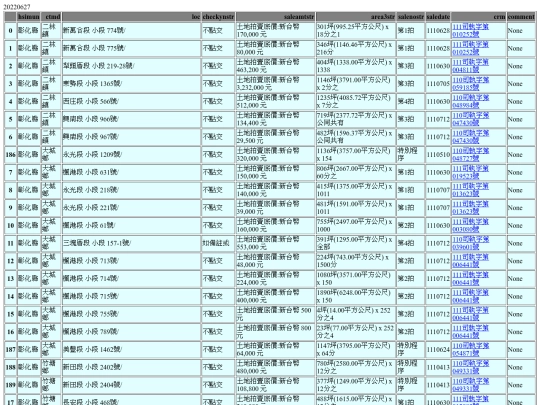The height and width of the screenshot is (405, 540).
Task: Select the area cell with 6248.00平方公尺
Action: [x=356, y=297]
